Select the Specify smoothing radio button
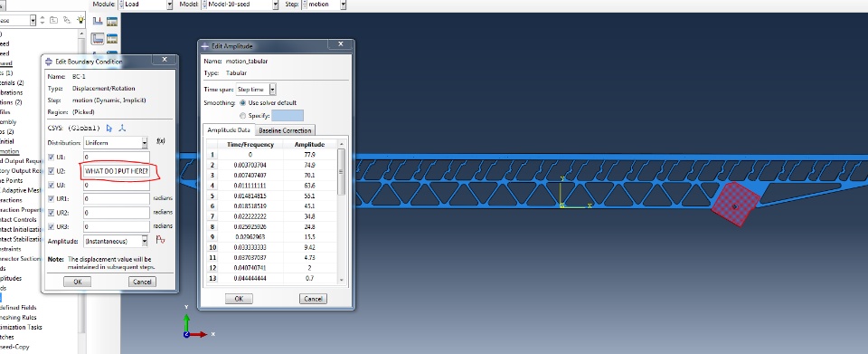Viewport: 868px width, 354px height. coord(242,116)
